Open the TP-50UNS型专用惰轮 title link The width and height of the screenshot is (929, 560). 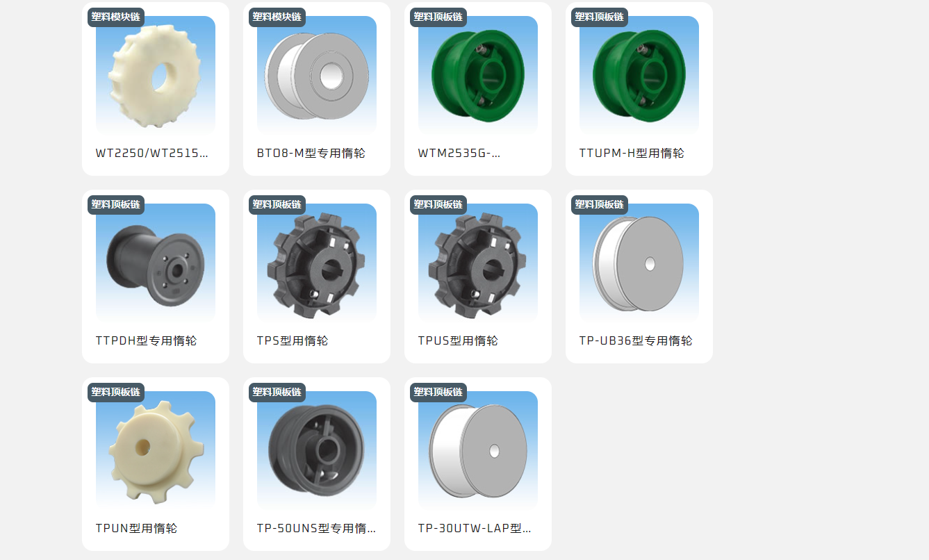click(316, 528)
